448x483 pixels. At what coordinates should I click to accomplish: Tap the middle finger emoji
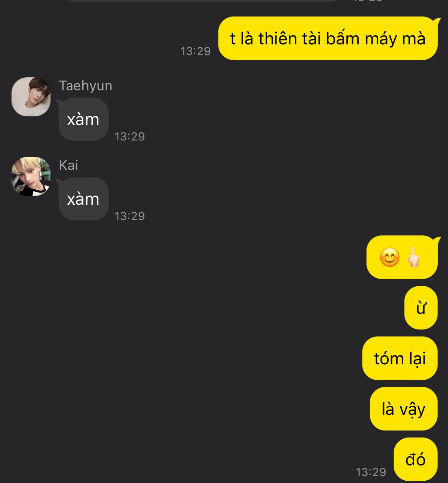[414, 257]
